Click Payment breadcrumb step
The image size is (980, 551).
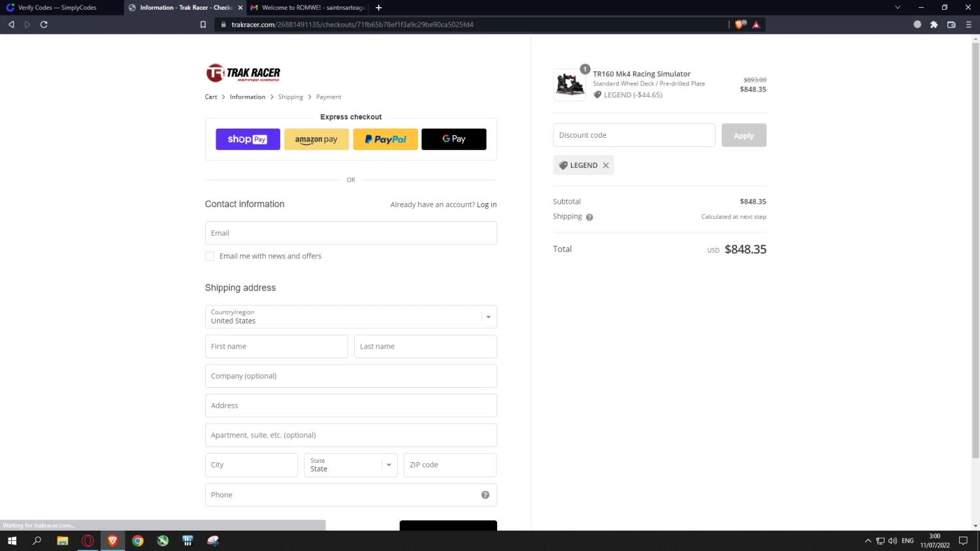[329, 97]
